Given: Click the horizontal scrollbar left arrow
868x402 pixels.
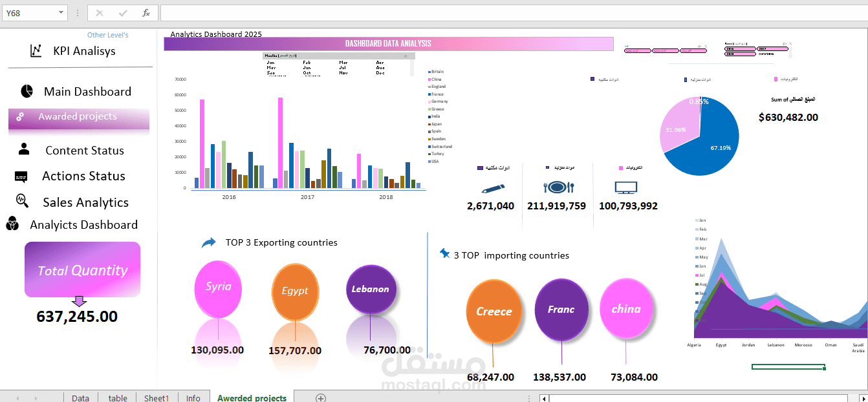Looking at the screenshot, I should tap(545, 398).
